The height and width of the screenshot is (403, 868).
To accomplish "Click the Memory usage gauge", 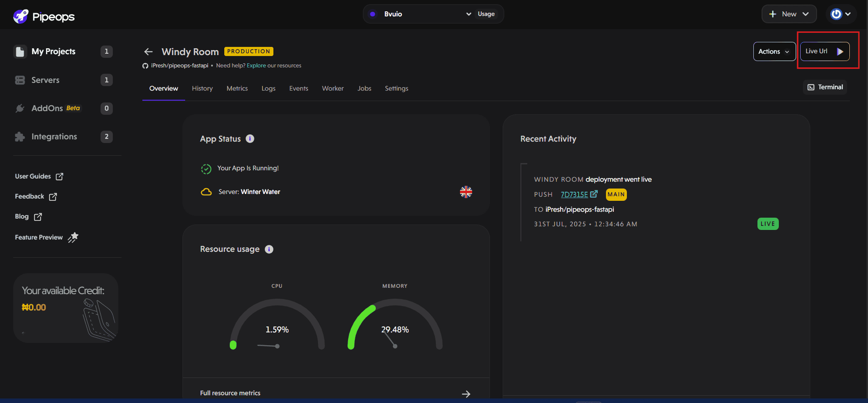I will tap(395, 324).
